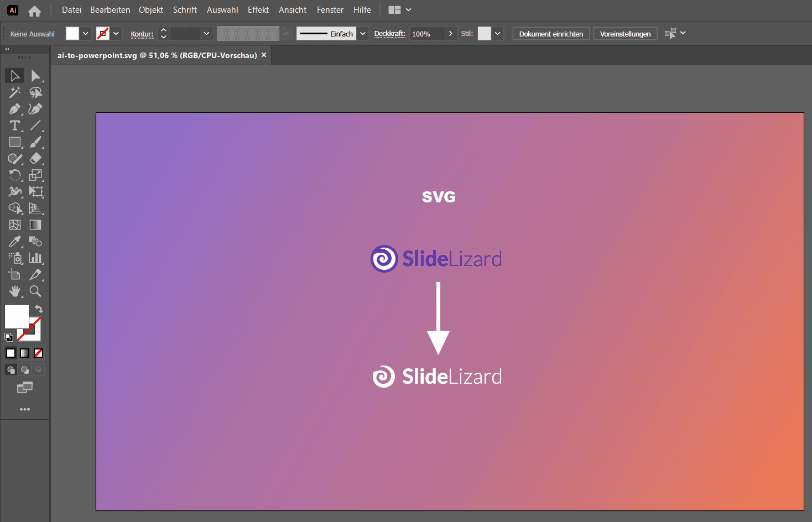Pick the Blend tool
812x522 pixels.
[x=36, y=242]
